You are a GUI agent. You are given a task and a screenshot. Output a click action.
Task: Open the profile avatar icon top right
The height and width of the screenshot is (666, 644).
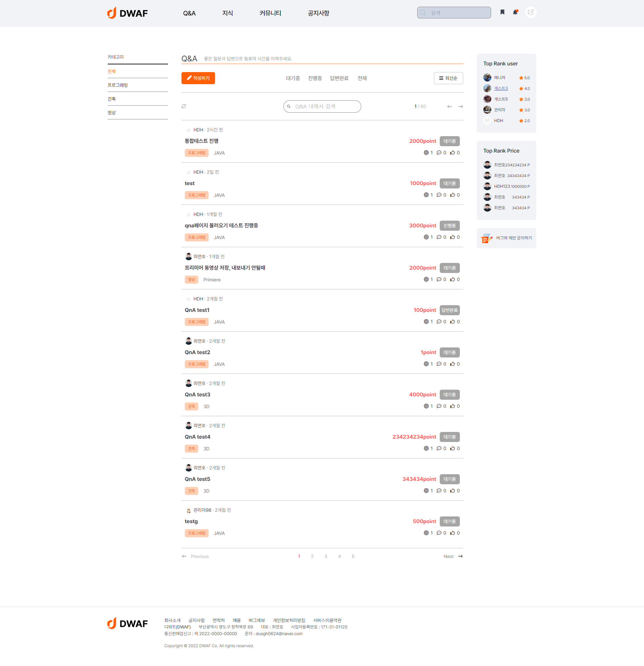pos(531,12)
